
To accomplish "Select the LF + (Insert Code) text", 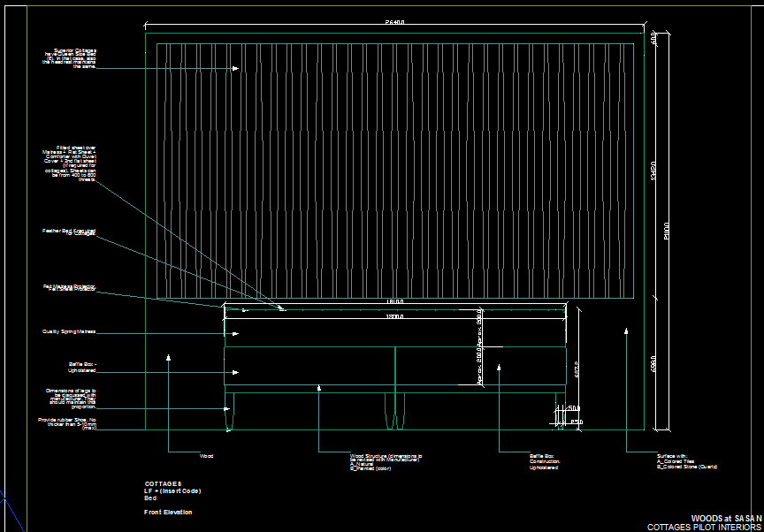I will 172,491.
